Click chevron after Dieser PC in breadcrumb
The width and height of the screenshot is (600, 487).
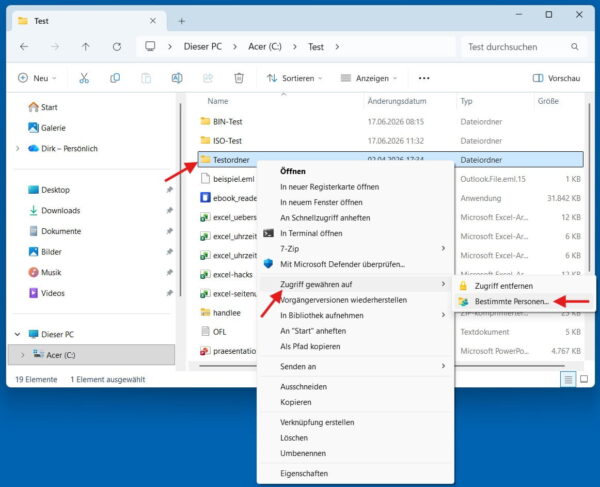click(x=235, y=47)
